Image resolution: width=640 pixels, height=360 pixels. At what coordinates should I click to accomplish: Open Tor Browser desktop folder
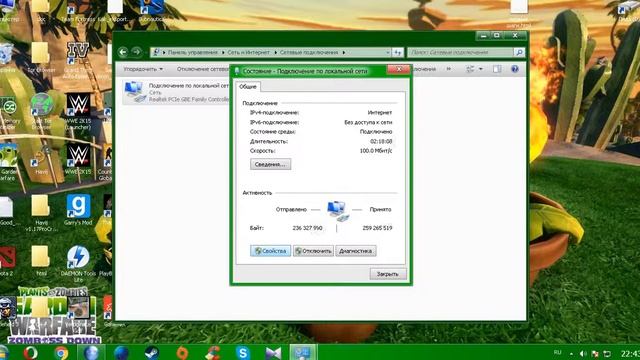pyautogui.click(x=41, y=58)
